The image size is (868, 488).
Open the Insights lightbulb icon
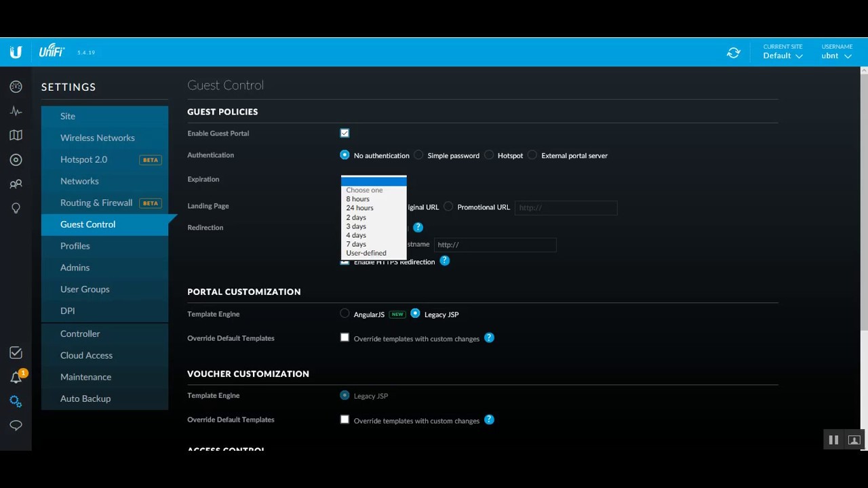click(16, 208)
